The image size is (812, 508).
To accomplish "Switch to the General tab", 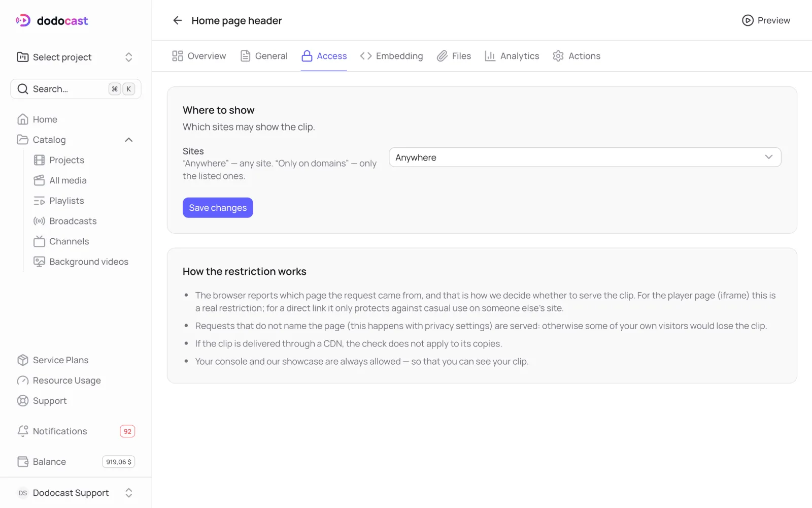I will point(264,56).
